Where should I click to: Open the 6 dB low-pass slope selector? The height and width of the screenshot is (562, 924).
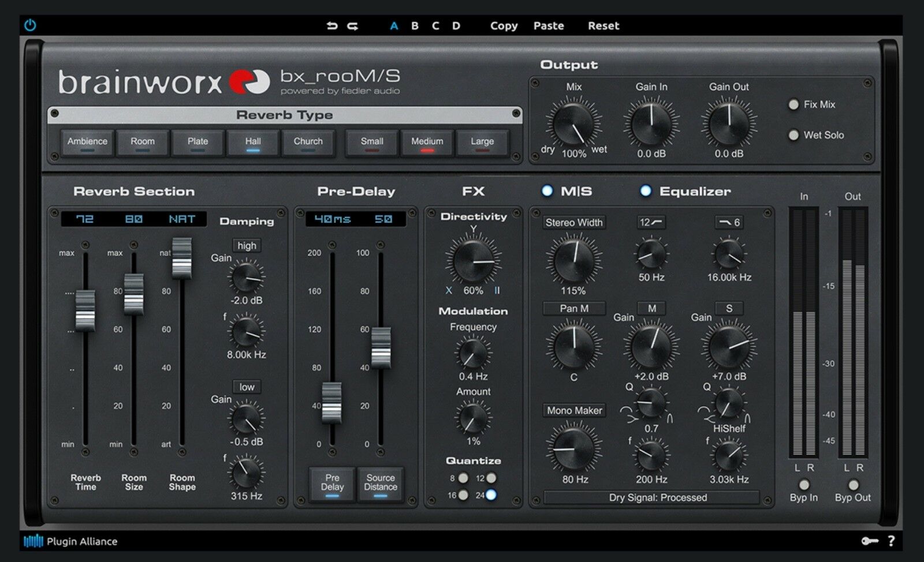point(729,223)
